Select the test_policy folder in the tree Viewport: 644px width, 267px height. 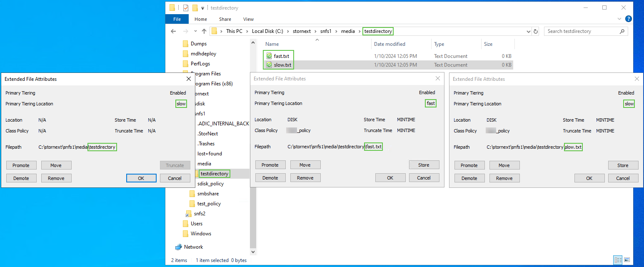[x=209, y=204]
